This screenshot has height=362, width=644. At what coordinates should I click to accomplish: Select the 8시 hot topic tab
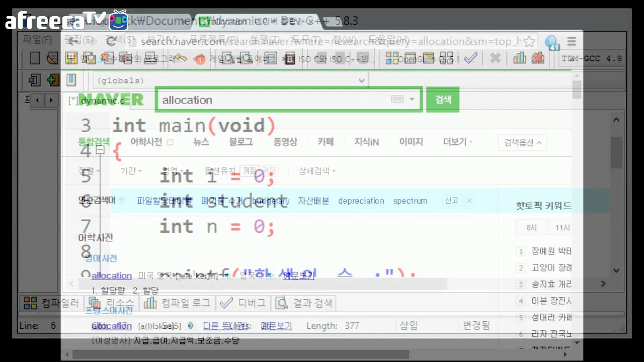(x=532, y=228)
